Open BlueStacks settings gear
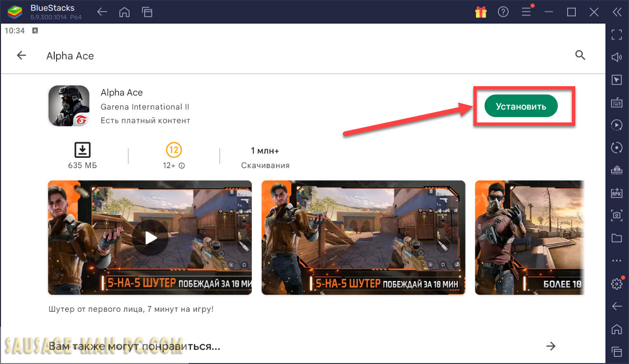Screen dimensions: 629x364 (x=617, y=283)
